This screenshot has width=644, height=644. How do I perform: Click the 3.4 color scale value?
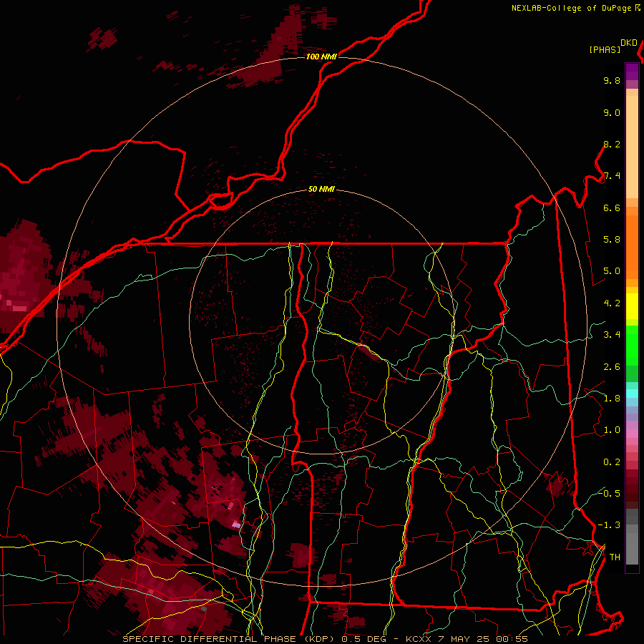pos(612,335)
